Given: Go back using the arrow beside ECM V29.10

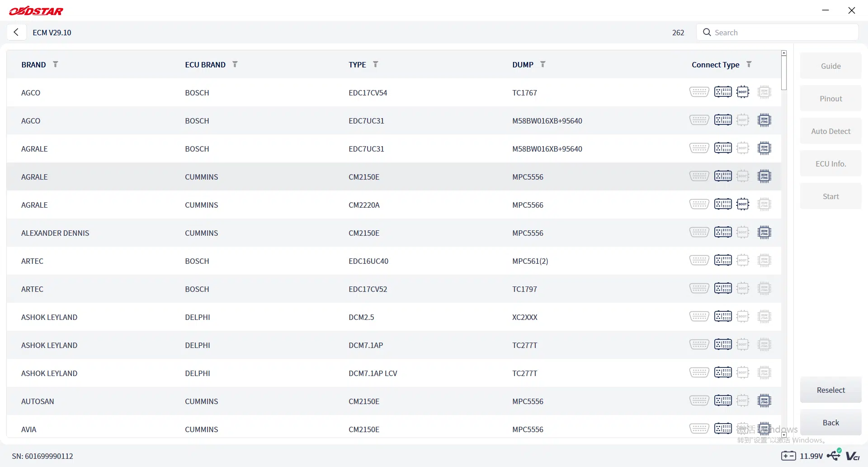Looking at the screenshot, I should click(x=16, y=32).
